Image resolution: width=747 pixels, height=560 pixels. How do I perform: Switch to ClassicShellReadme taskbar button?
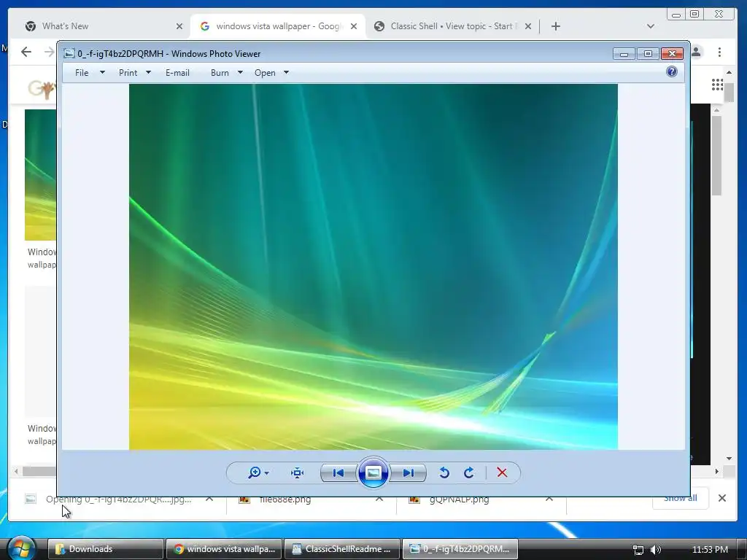pos(341,549)
